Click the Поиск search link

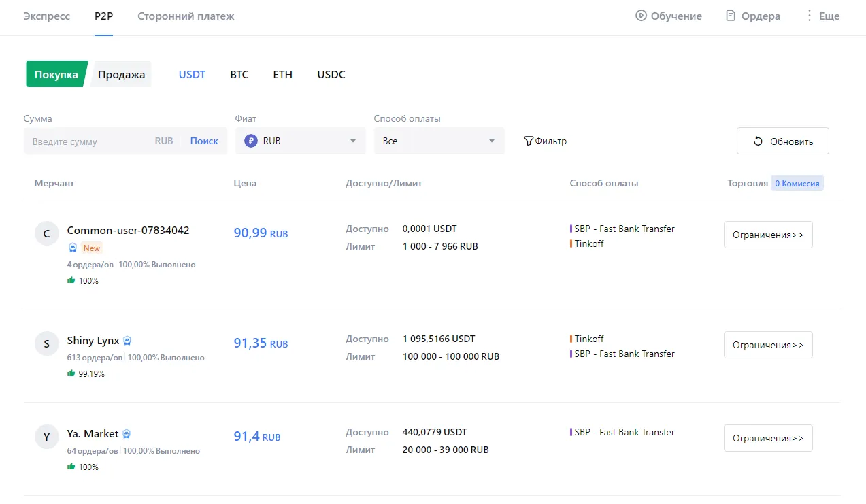point(204,141)
